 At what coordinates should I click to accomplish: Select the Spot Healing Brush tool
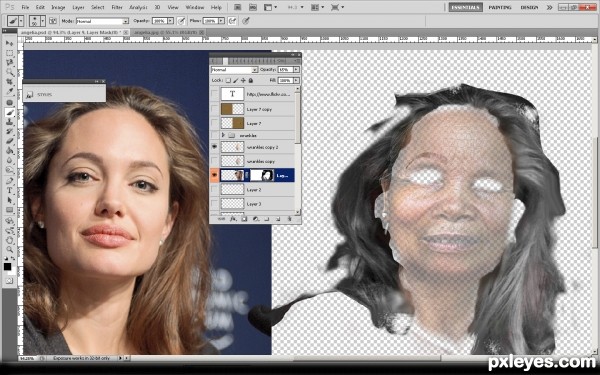click(x=9, y=103)
